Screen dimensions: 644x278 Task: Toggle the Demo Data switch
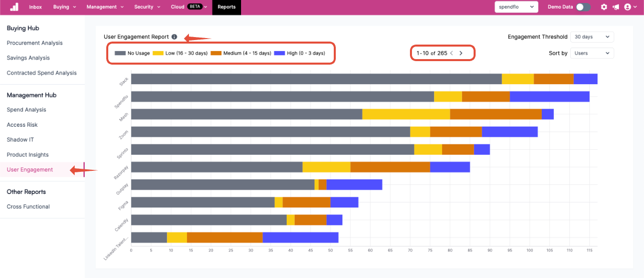pyautogui.click(x=583, y=7)
